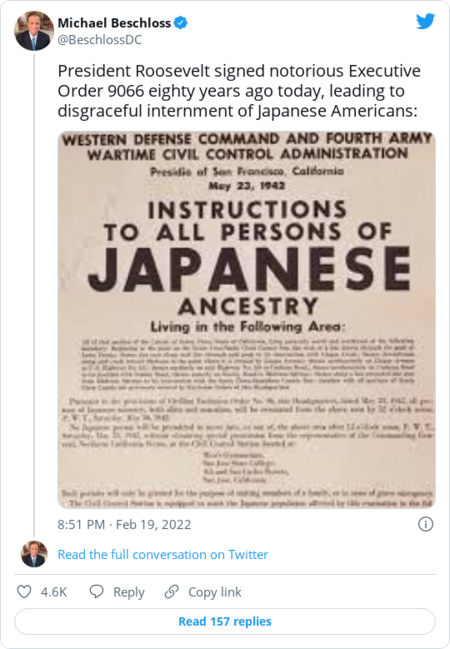Click the conversation thread vertical line

(34, 296)
